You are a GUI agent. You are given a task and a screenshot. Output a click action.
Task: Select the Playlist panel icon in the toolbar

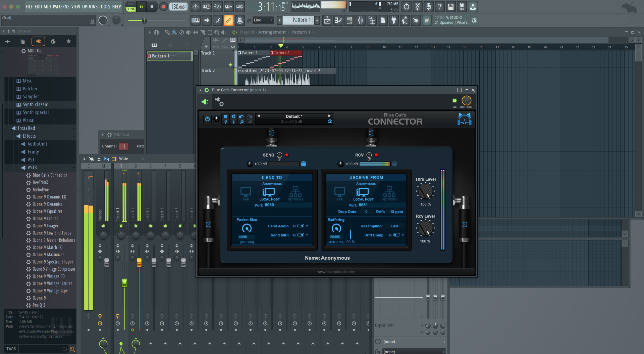tap(327, 20)
